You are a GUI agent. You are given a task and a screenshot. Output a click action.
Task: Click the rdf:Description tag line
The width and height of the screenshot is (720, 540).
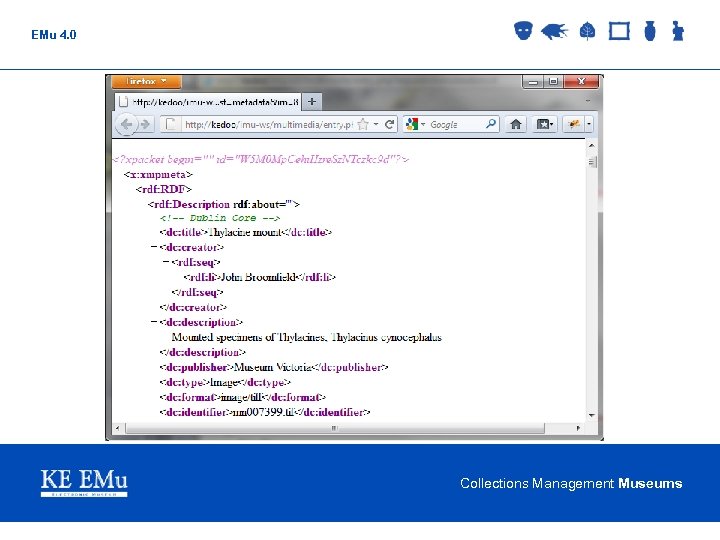click(x=224, y=204)
